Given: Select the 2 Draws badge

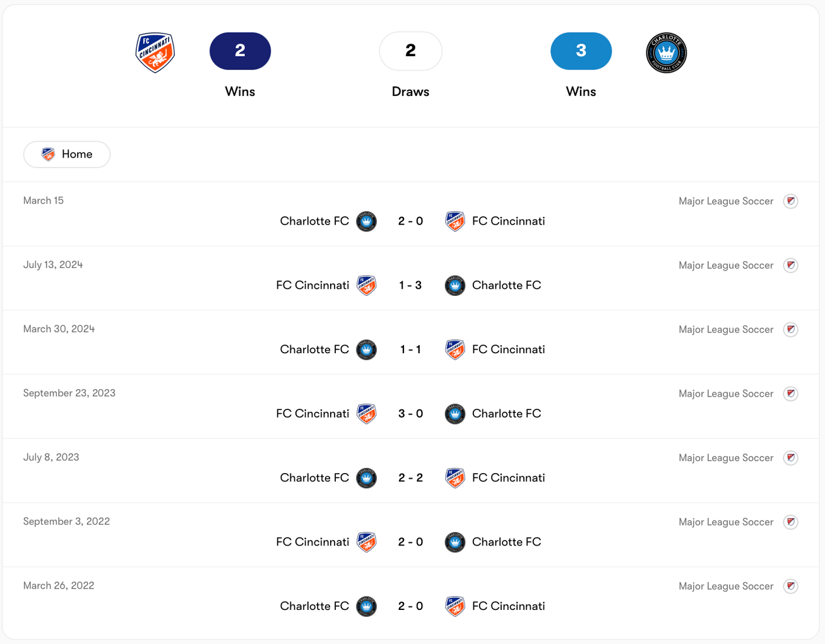Looking at the screenshot, I should click(x=410, y=51).
